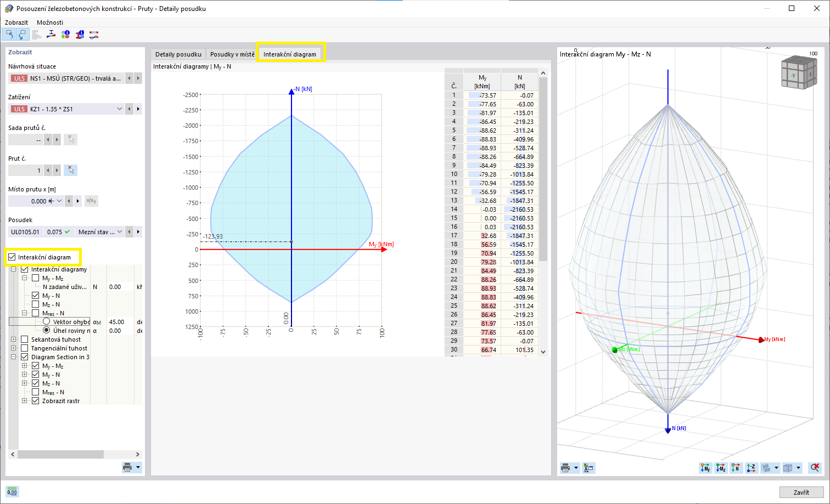Expand the Zobrazit rastr tree node
Image resolution: width=830 pixels, height=504 pixels.
coord(25,401)
